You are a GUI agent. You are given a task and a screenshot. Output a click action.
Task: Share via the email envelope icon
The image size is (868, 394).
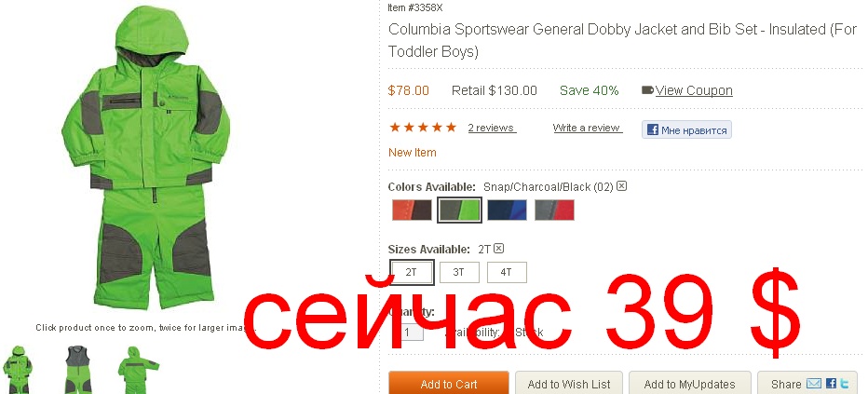pos(813,384)
